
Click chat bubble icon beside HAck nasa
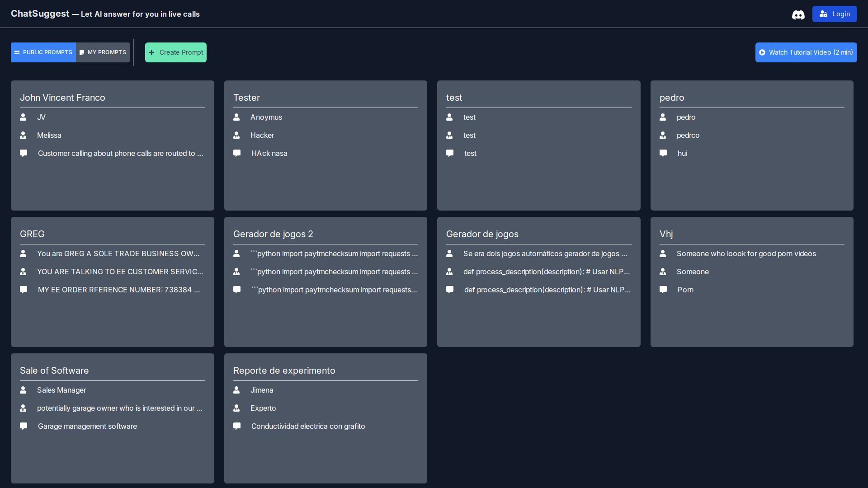click(236, 153)
